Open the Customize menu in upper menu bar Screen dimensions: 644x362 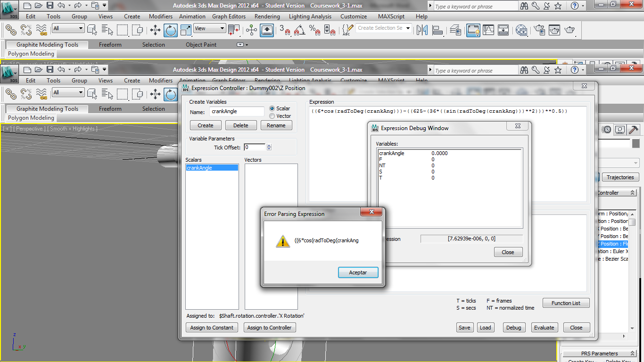(x=354, y=16)
